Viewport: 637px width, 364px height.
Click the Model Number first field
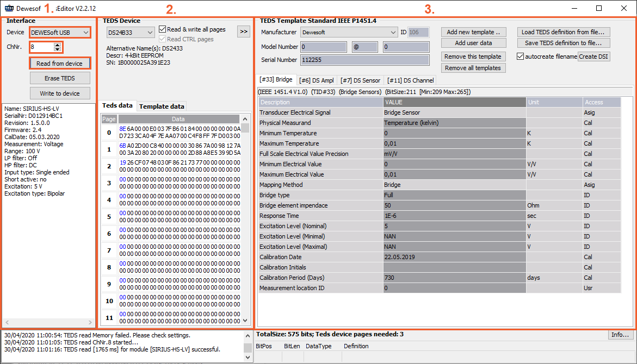pos(323,47)
